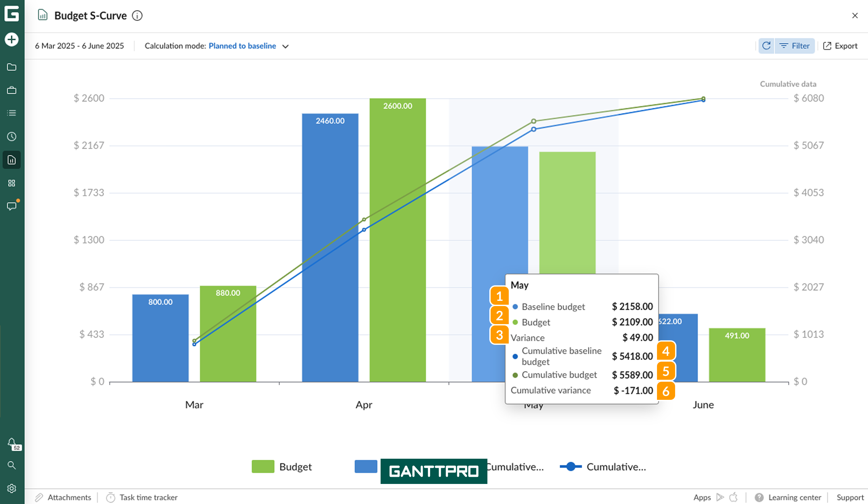Click the calculation mode chevron arrow

(285, 46)
